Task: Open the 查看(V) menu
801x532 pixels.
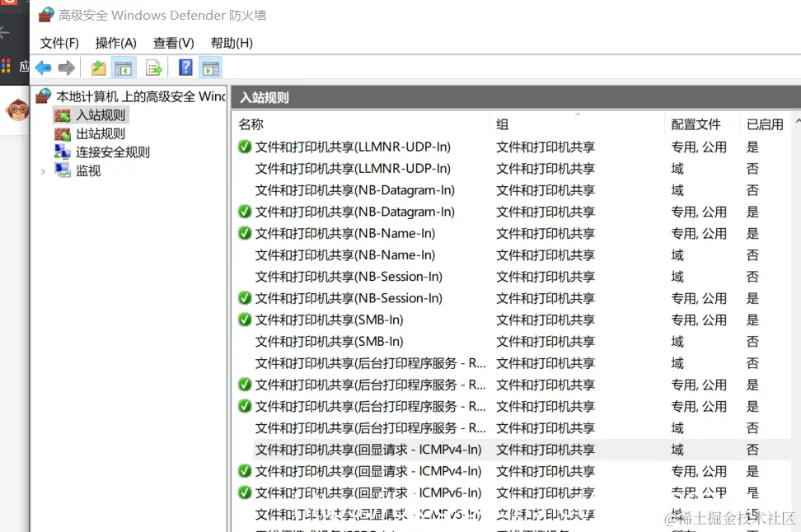Action: (174, 43)
